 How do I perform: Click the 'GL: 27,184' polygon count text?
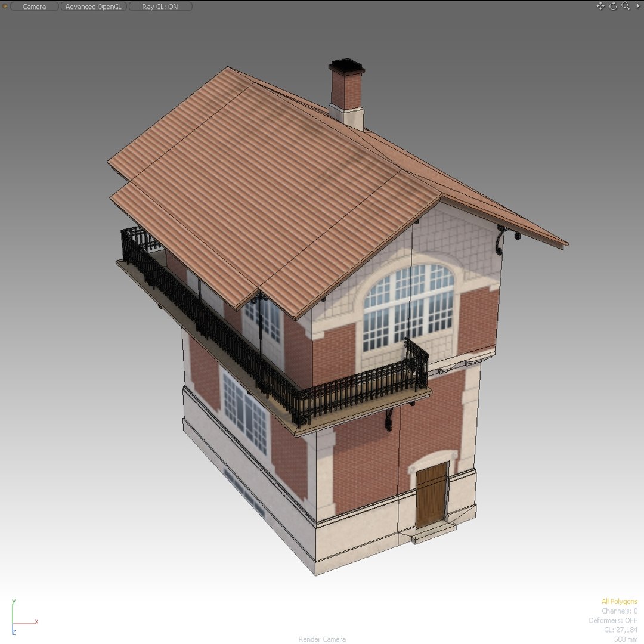point(621,630)
